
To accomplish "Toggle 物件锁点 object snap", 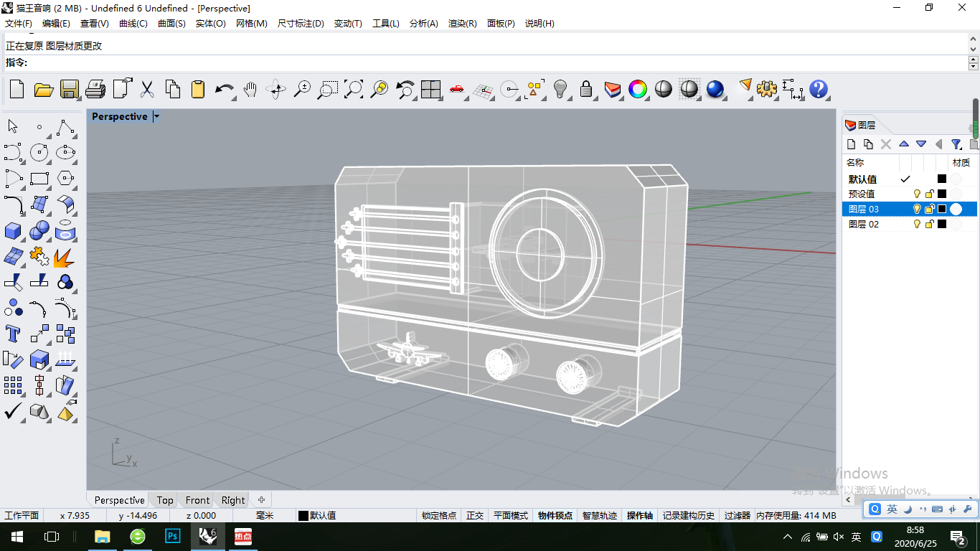I will click(x=555, y=515).
